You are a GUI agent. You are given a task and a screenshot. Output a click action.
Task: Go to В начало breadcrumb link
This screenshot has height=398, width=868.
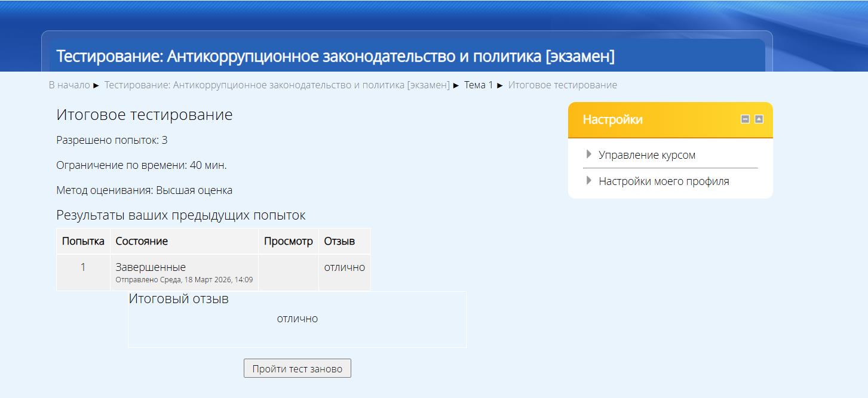[x=69, y=85]
